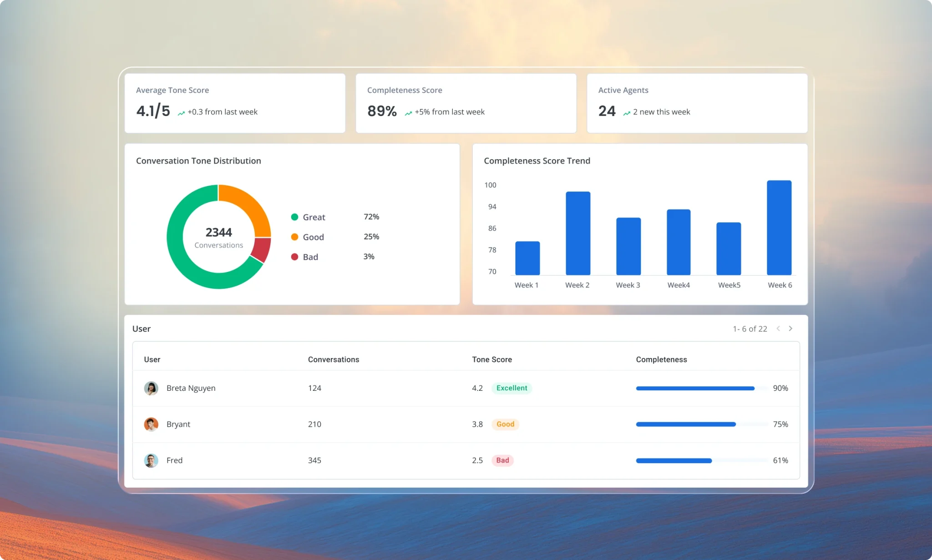Click the Week 1 bar in the chart
This screenshot has height=560, width=932.
[x=527, y=258]
